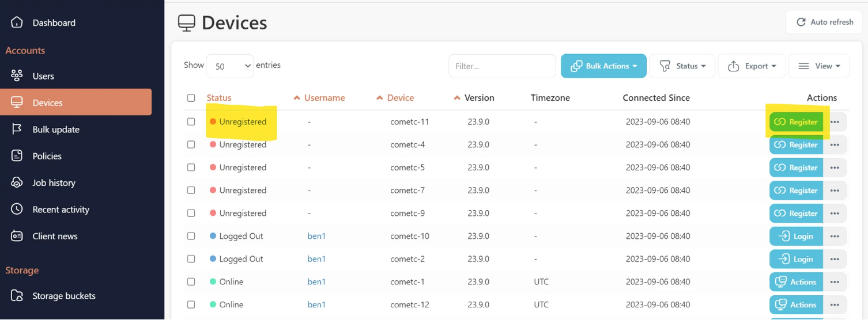868x320 pixels.
Task: Open Policies using its document icon
Action: 17,156
